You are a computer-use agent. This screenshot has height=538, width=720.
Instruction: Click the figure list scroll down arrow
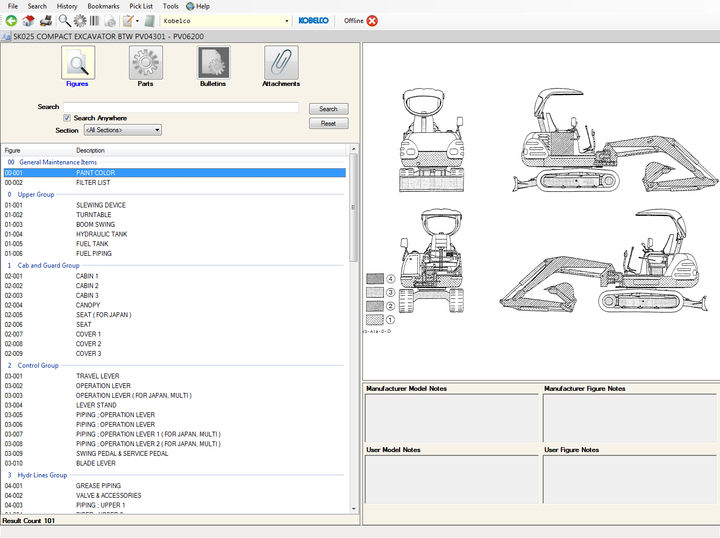pyautogui.click(x=354, y=509)
